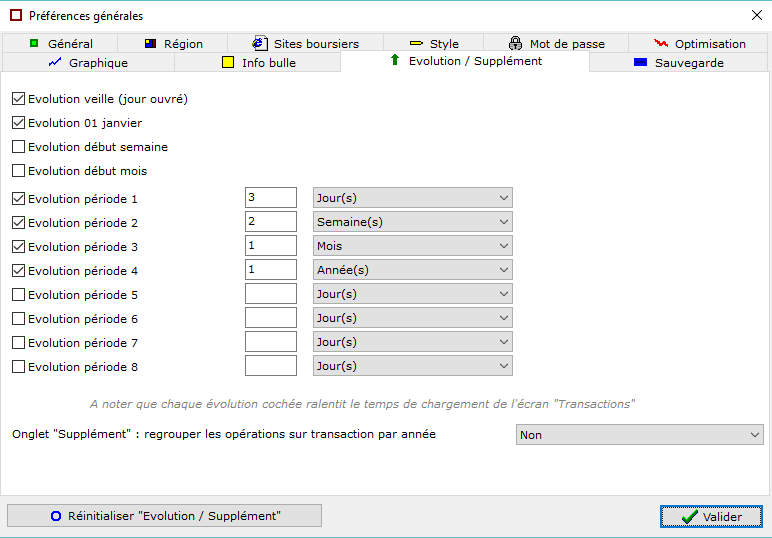Click the Préférences générales window icon

16,15
